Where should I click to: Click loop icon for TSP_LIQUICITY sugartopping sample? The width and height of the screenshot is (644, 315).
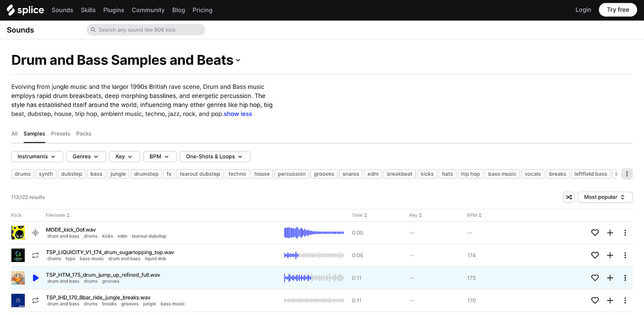coord(35,255)
